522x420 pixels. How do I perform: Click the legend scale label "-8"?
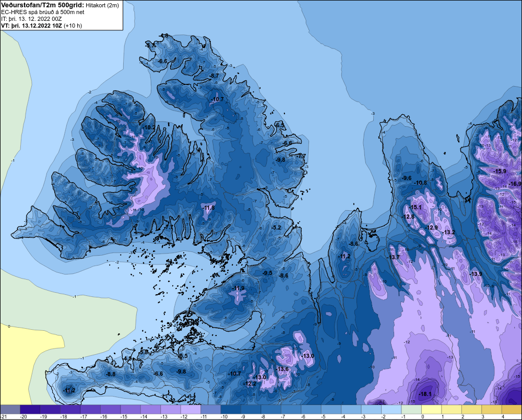(263, 417)
